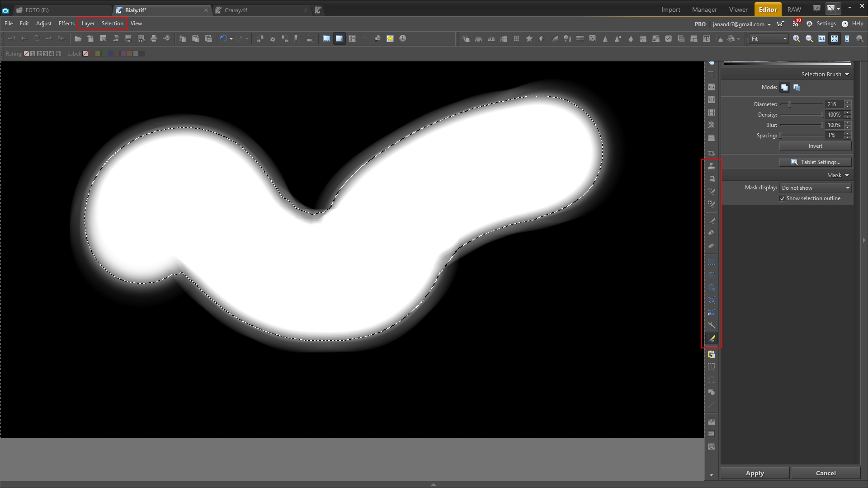Click the Undo arrow icon
Screen dimensions: 868x488
(x=223, y=39)
